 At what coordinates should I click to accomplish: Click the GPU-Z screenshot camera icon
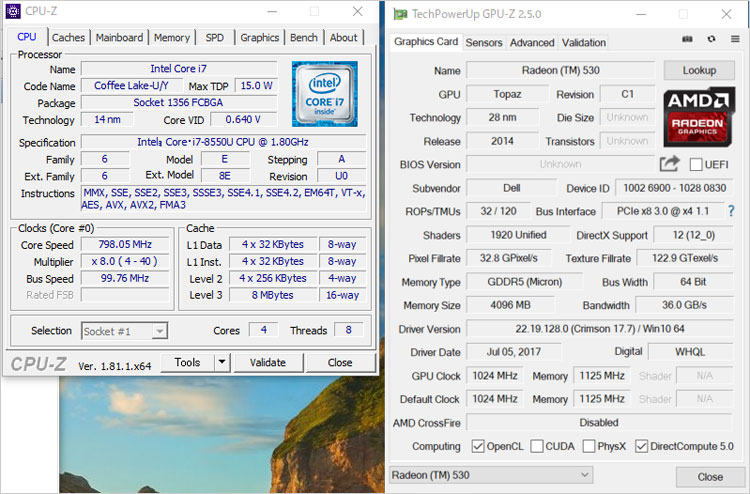tap(687, 39)
